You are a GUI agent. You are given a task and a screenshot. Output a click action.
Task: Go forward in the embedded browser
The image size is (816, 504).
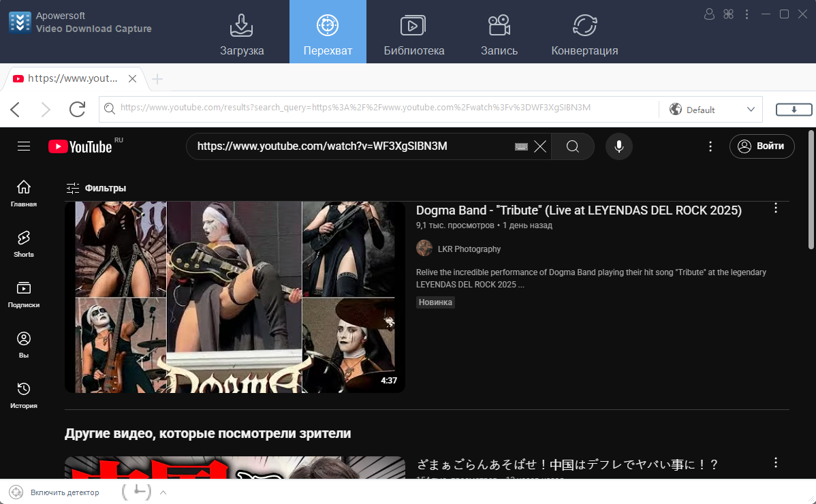(46, 109)
